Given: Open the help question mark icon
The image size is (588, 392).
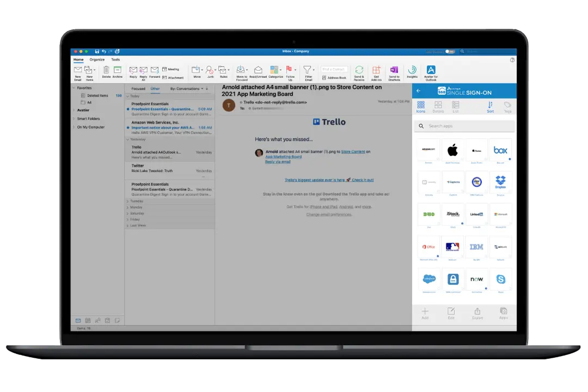Looking at the screenshot, I should click(512, 60).
